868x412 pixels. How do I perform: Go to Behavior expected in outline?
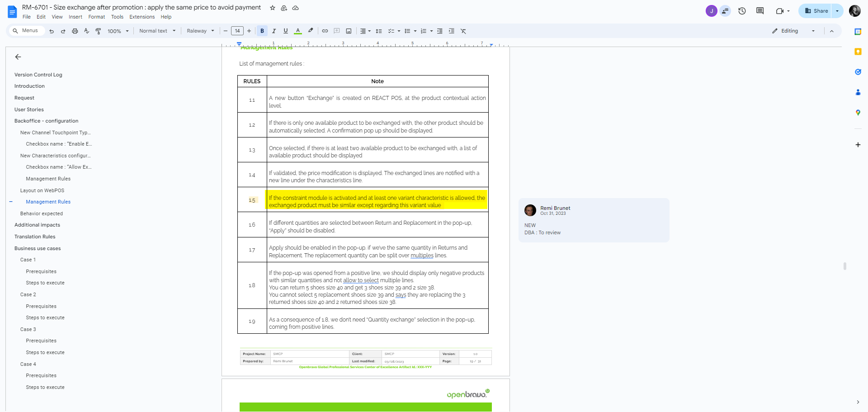42,213
